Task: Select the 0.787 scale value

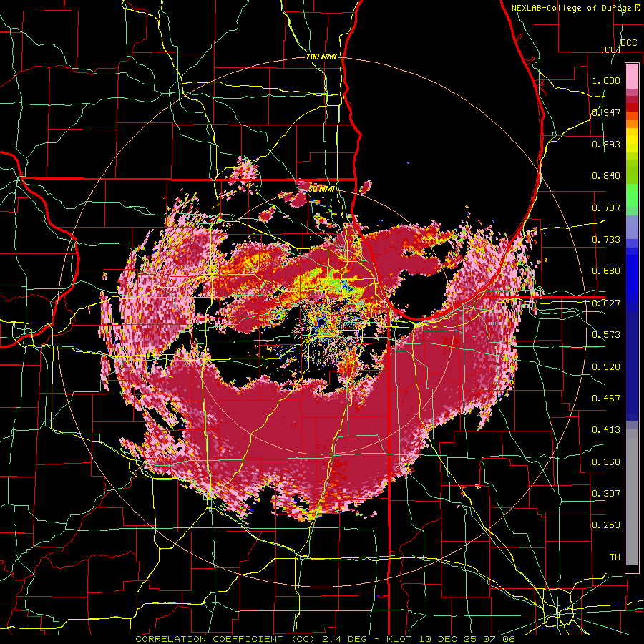Action: [606, 208]
